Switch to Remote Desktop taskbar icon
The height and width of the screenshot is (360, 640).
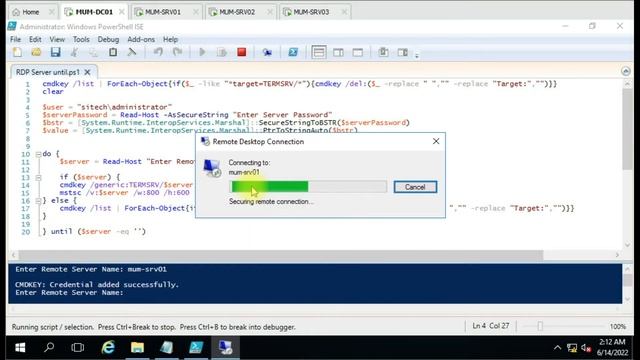point(225,347)
